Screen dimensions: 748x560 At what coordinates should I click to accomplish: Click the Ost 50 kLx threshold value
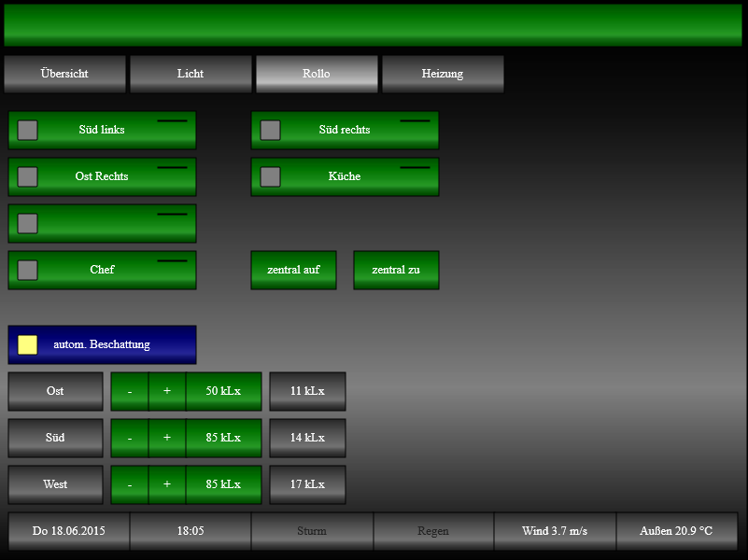224,391
